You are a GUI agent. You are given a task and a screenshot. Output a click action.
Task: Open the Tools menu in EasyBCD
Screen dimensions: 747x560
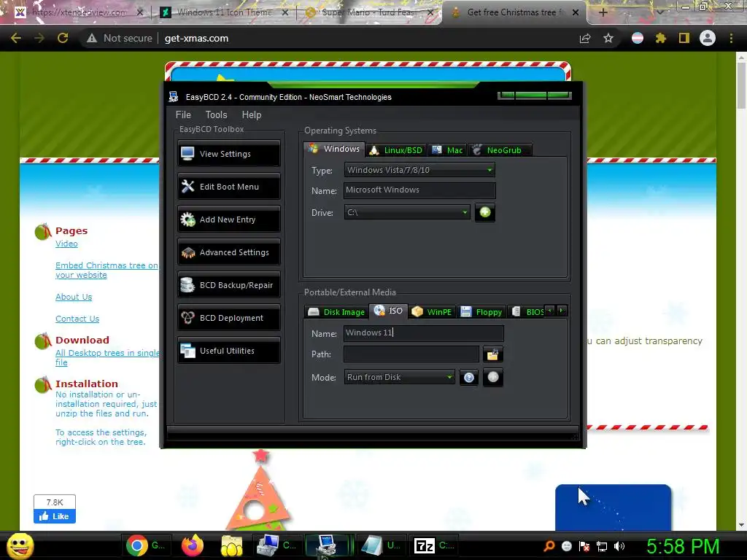pos(216,114)
